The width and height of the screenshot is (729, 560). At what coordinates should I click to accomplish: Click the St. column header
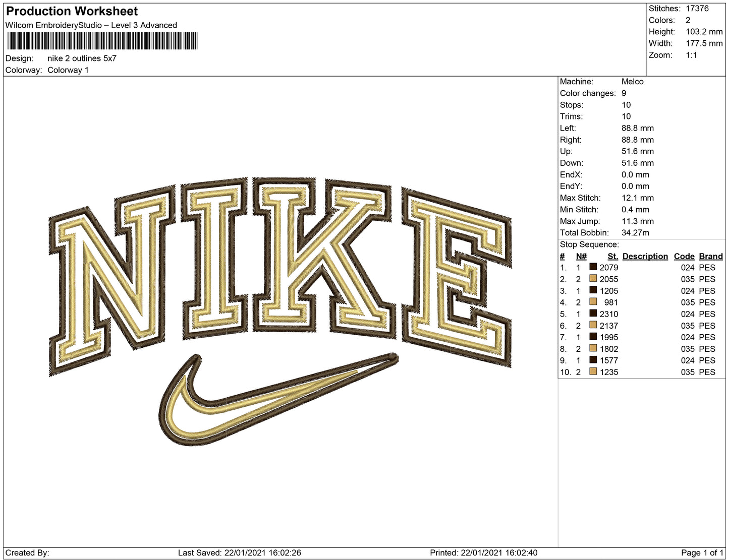pyautogui.click(x=612, y=256)
